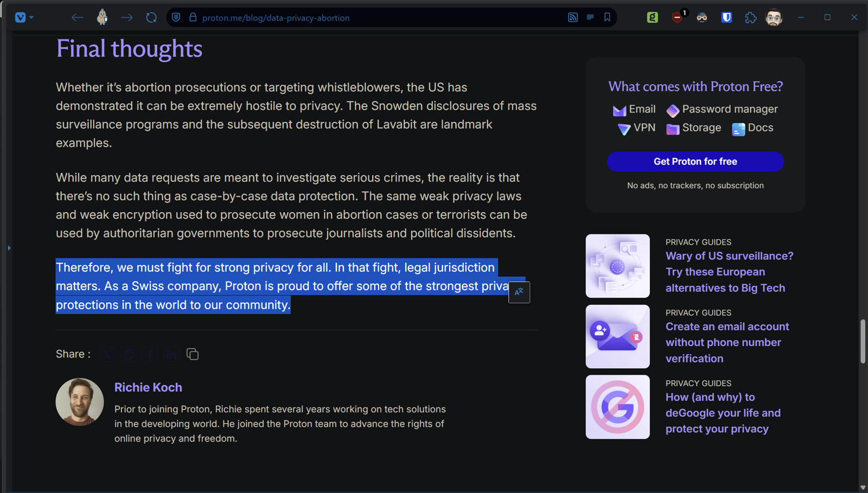Image resolution: width=868 pixels, height=493 pixels.
Task: Toggle Reader View in the address bar
Action: coord(590,17)
